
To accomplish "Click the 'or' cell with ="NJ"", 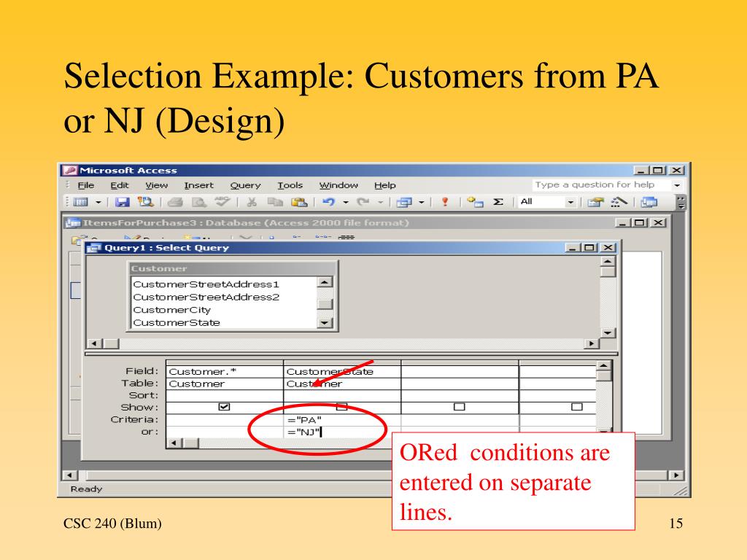I will click(342, 432).
